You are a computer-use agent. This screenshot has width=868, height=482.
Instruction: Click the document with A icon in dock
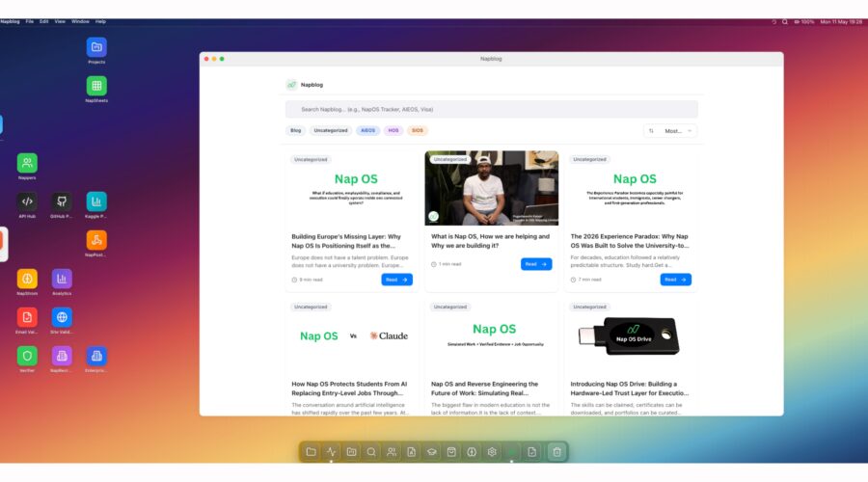(411, 451)
